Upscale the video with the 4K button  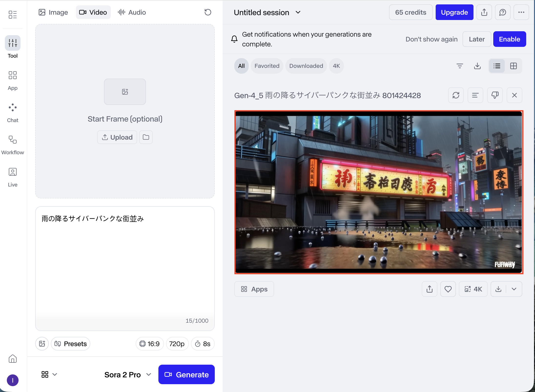473,289
